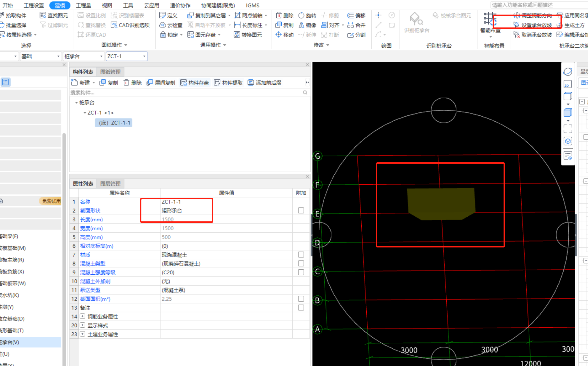Toggle checkbox for 材质 row 7
The width and height of the screenshot is (588, 366).
(301, 254)
